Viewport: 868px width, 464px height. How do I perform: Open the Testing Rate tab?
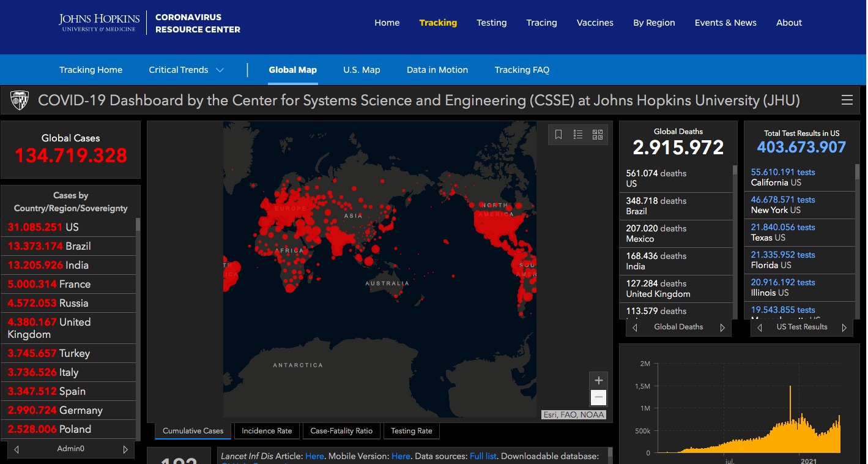pyautogui.click(x=411, y=431)
